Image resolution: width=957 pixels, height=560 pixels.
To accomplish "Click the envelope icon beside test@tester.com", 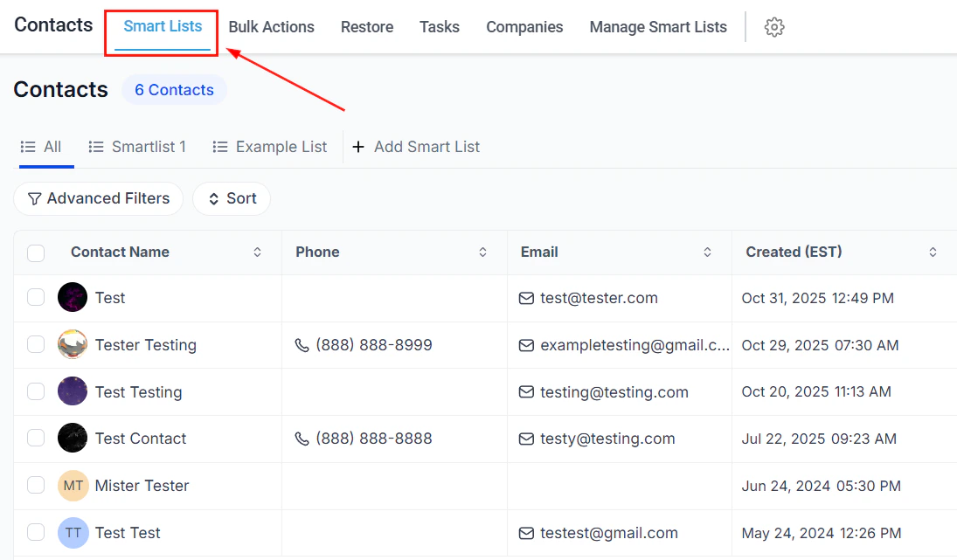I will point(526,297).
